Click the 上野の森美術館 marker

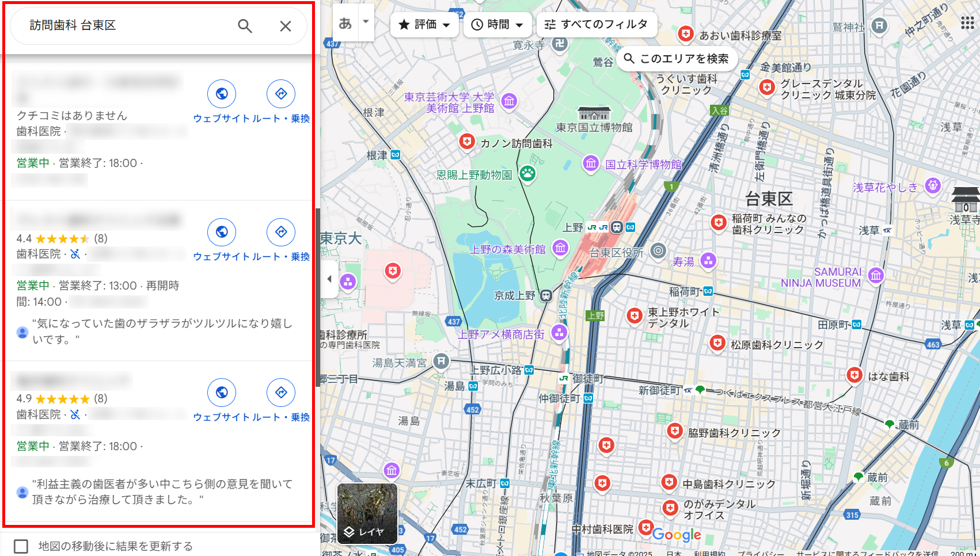pyautogui.click(x=560, y=248)
